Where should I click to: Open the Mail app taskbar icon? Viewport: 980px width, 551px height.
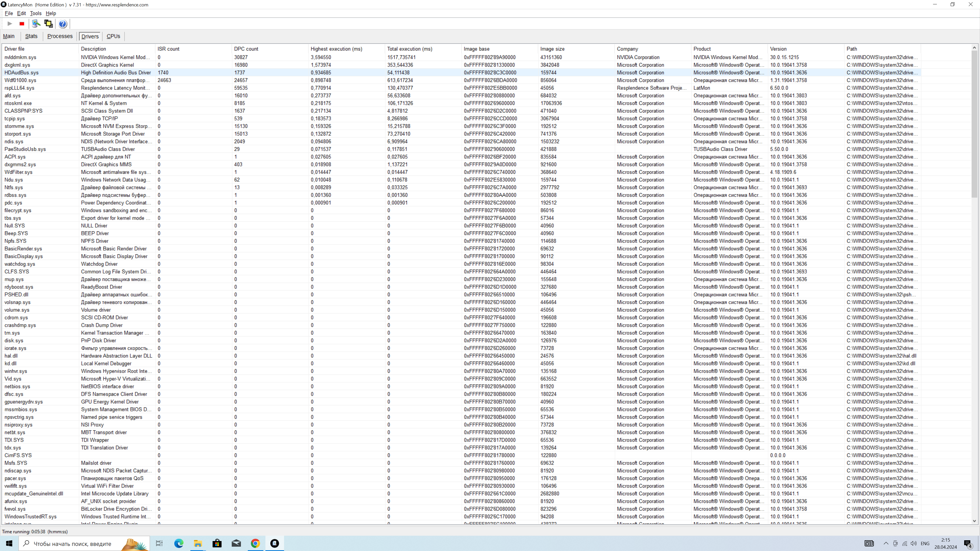[x=236, y=543]
